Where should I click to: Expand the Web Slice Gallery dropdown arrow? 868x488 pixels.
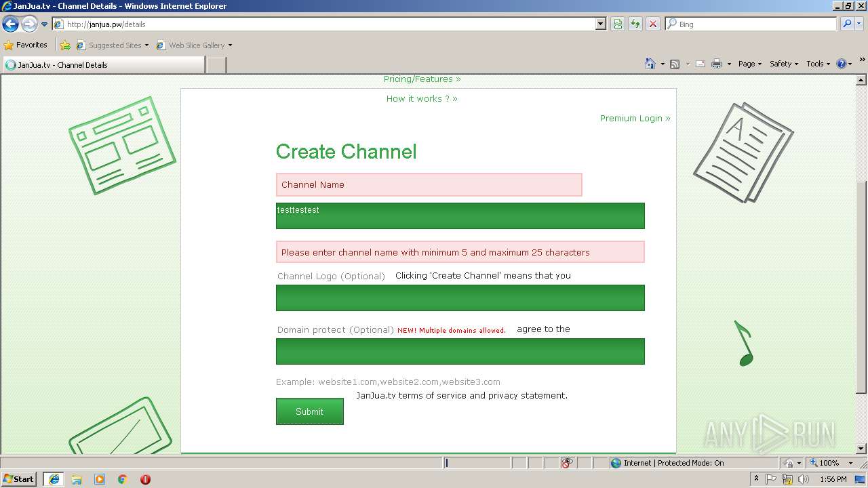tap(230, 45)
